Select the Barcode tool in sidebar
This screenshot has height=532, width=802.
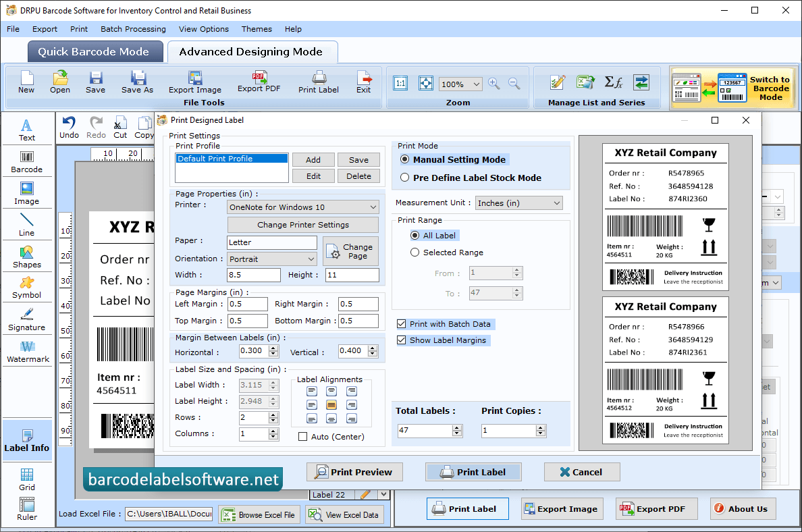[x=26, y=162]
